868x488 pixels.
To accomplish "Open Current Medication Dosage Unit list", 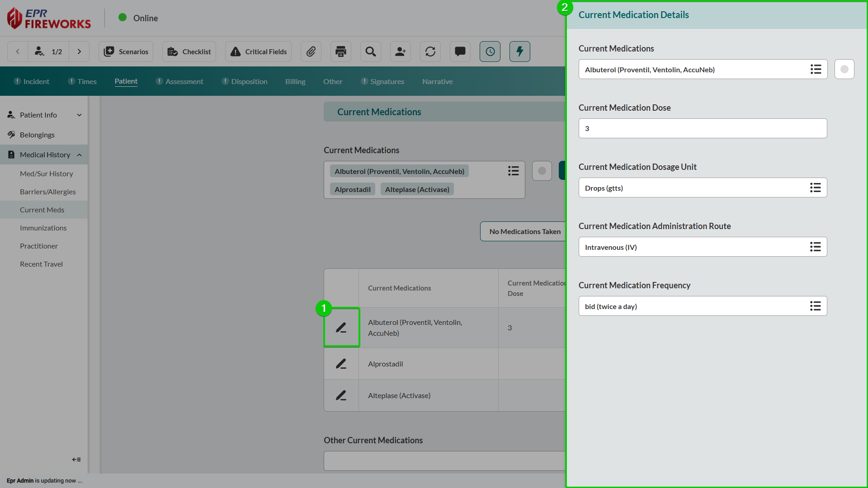I will [815, 188].
